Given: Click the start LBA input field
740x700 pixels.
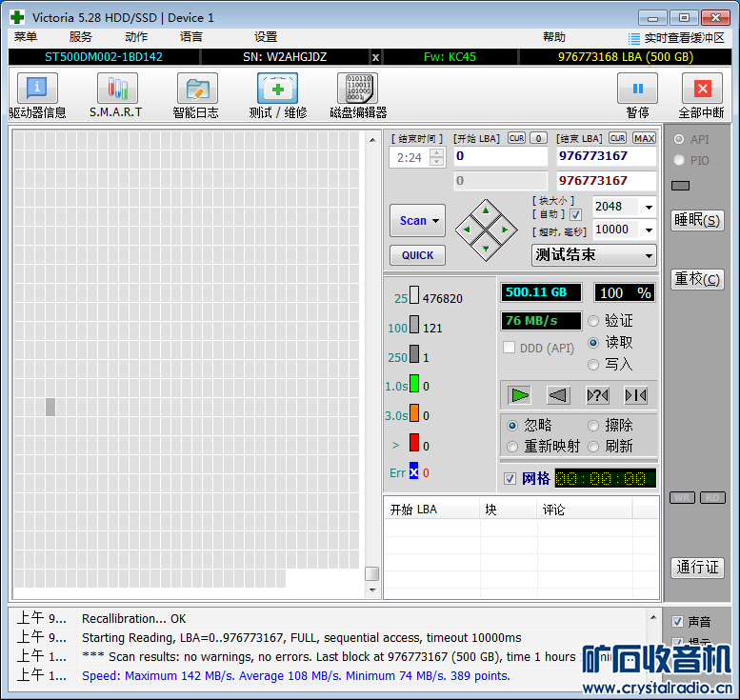Looking at the screenshot, I should (500, 156).
